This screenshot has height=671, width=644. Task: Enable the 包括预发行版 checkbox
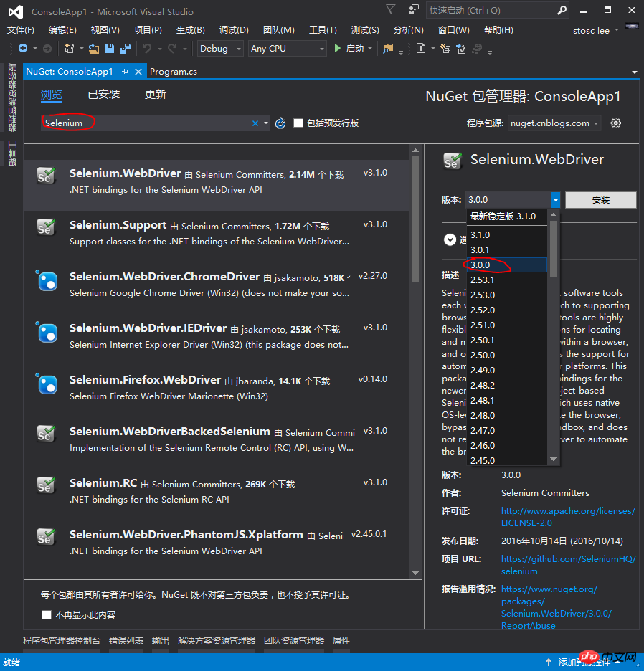[298, 123]
